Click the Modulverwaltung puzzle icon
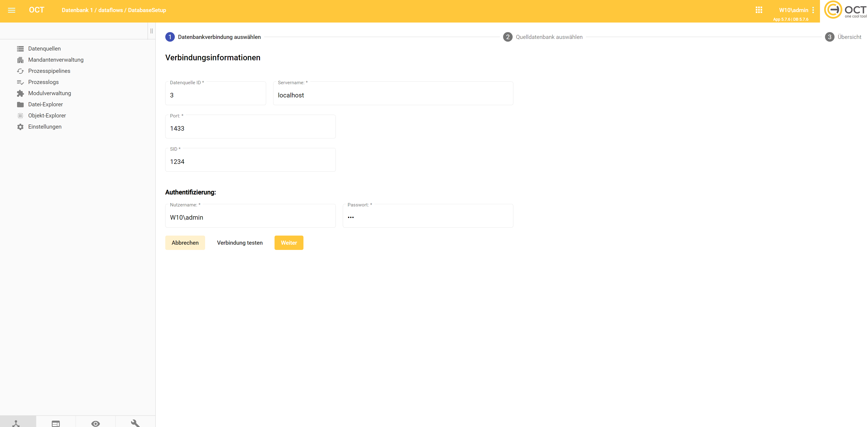This screenshot has width=868, height=427. pos(20,93)
